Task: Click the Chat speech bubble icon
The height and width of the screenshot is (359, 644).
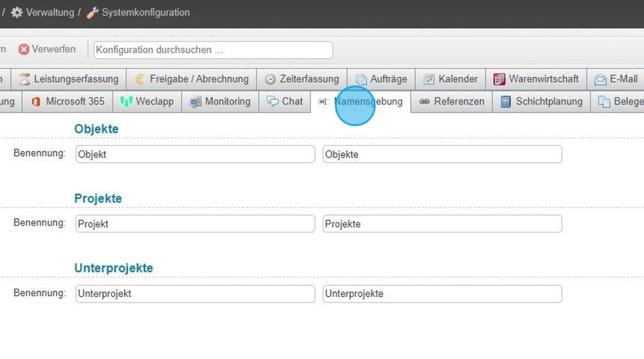Action: coord(273,102)
